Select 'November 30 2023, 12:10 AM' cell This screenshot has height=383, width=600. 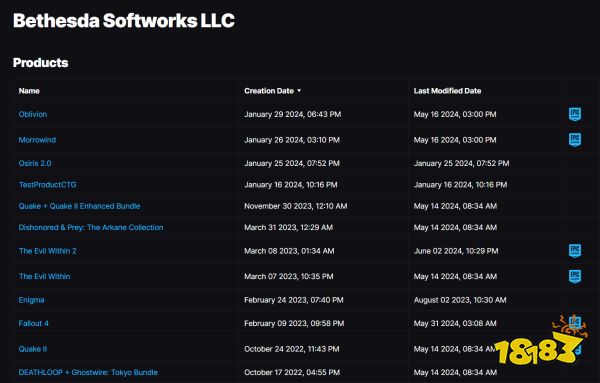pos(296,206)
